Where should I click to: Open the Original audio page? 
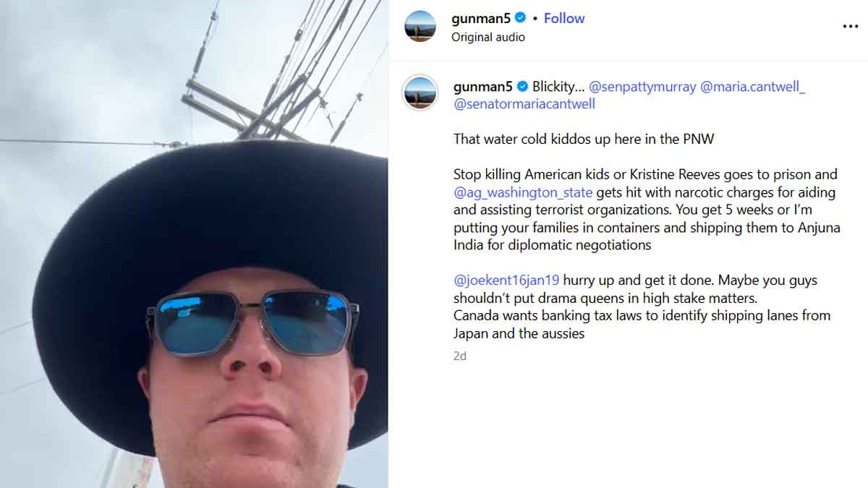pyautogui.click(x=488, y=37)
